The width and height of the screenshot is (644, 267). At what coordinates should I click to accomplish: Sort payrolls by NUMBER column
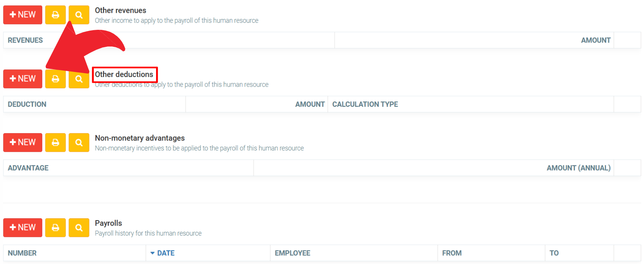22,253
